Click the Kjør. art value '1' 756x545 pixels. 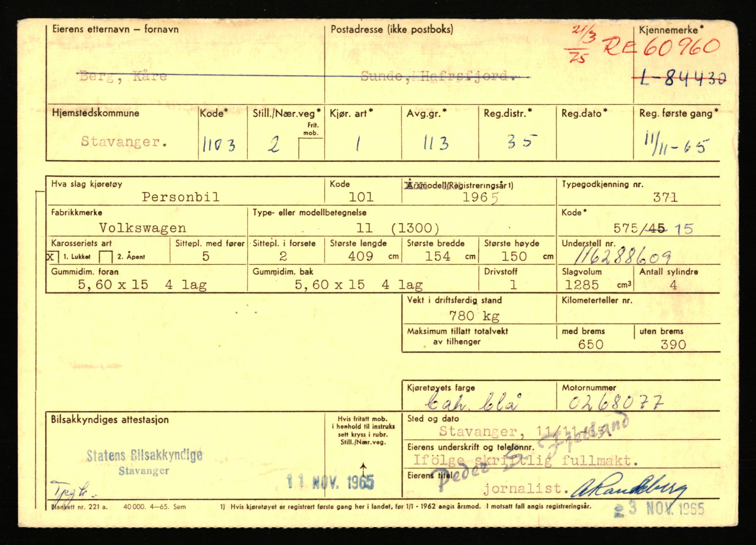358,144
